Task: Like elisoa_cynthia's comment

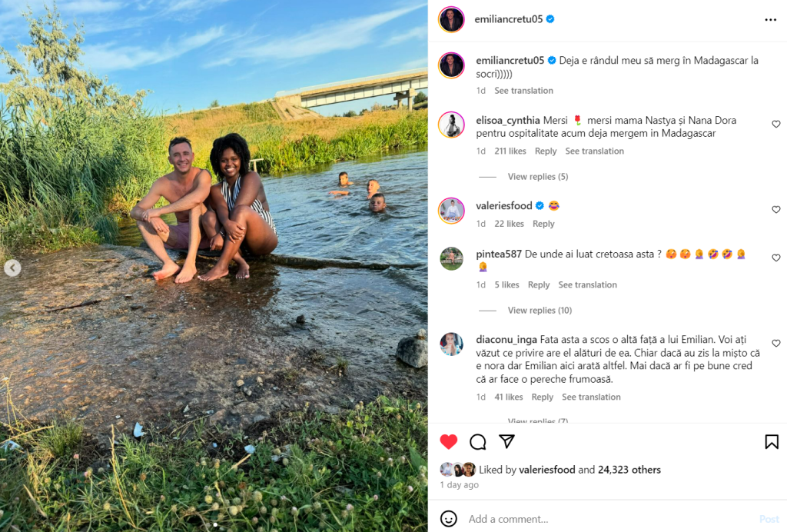Action: pos(776,124)
